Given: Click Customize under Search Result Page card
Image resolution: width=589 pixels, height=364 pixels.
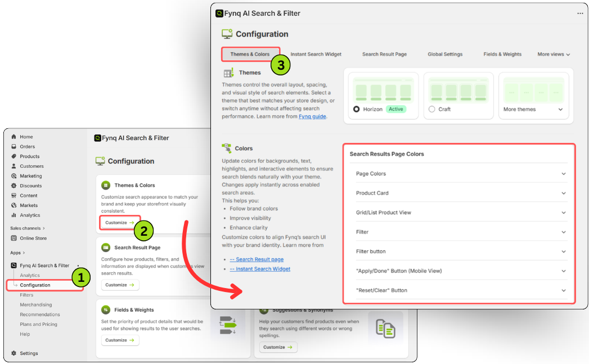Looking at the screenshot, I should (x=120, y=285).
